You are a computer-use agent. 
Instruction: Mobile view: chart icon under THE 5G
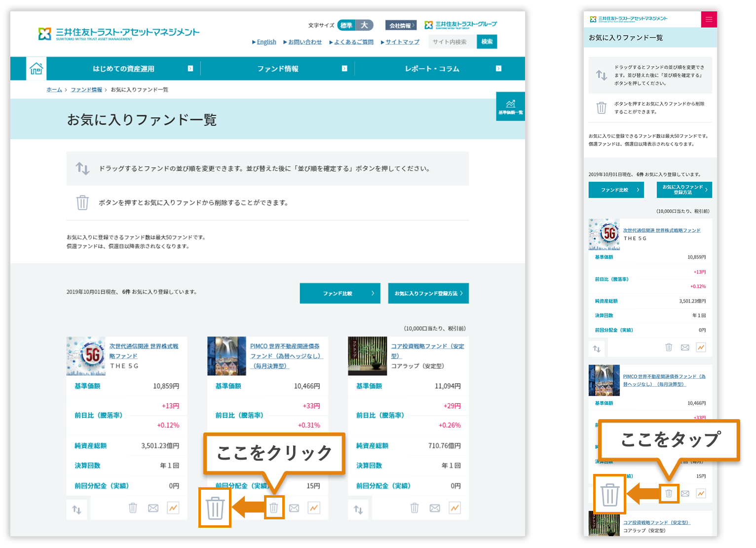pos(701,347)
